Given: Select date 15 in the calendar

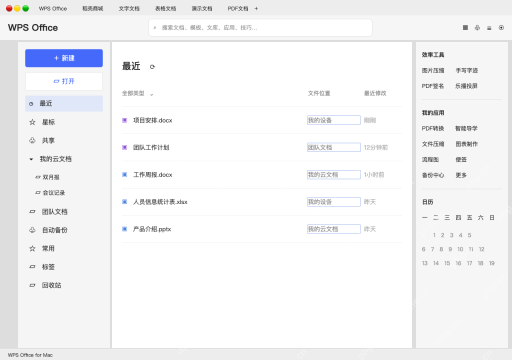Looking at the screenshot, I should coord(447,263).
